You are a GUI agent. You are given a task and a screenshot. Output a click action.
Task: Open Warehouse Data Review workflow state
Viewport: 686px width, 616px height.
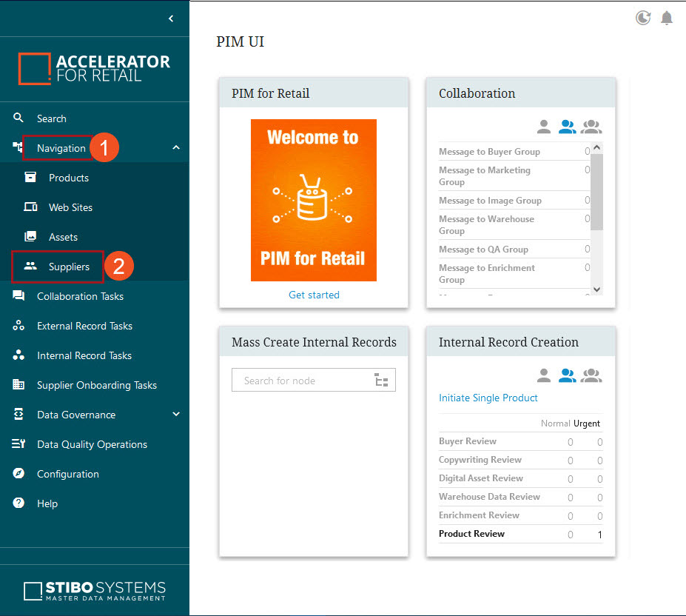[521, 497]
